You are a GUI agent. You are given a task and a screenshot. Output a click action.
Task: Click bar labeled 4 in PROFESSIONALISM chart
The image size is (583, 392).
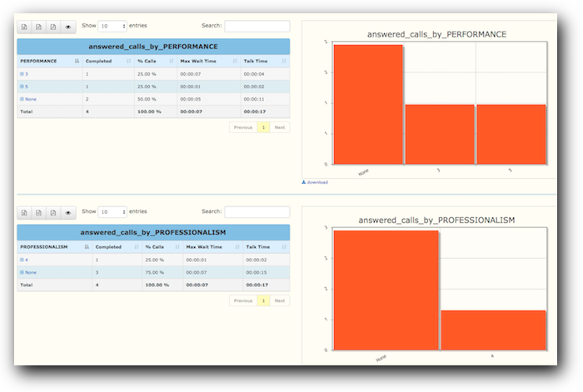pos(493,330)
